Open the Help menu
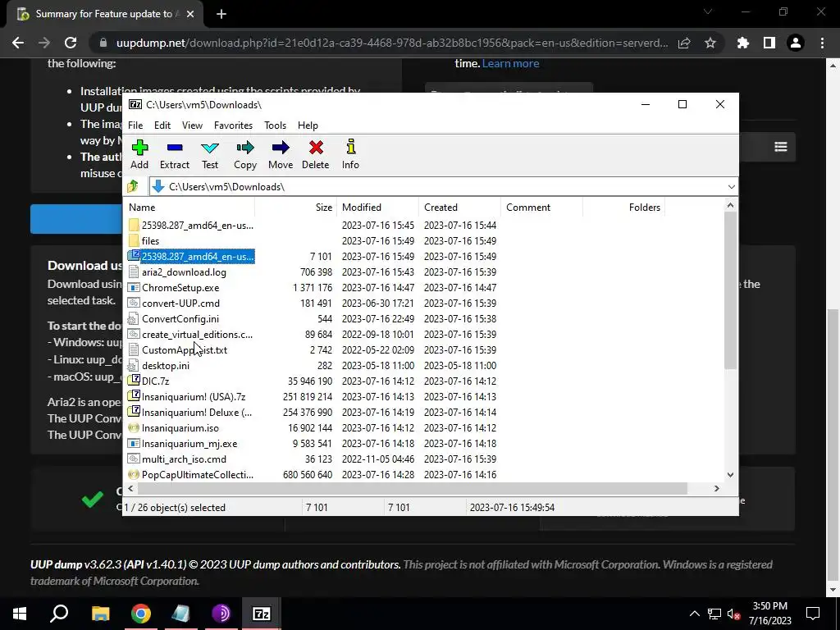The width and height of the screenshot is (840, 630). [x=308, y=126]
